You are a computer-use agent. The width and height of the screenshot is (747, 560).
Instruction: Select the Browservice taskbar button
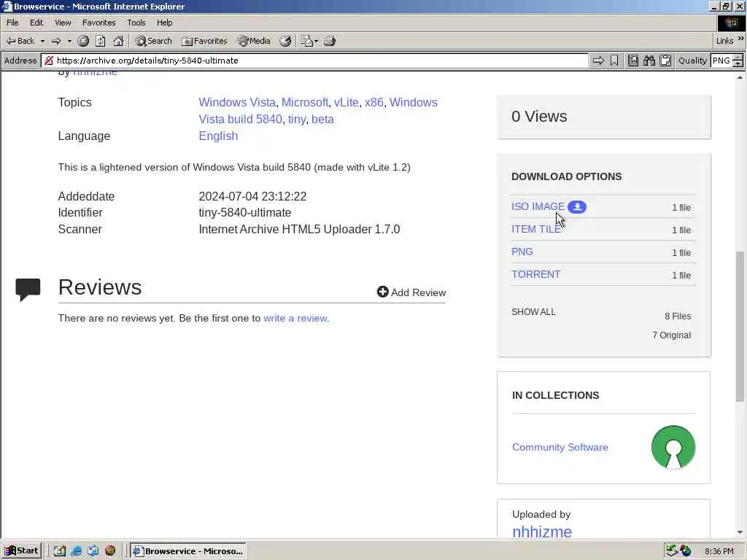[188, 551]
